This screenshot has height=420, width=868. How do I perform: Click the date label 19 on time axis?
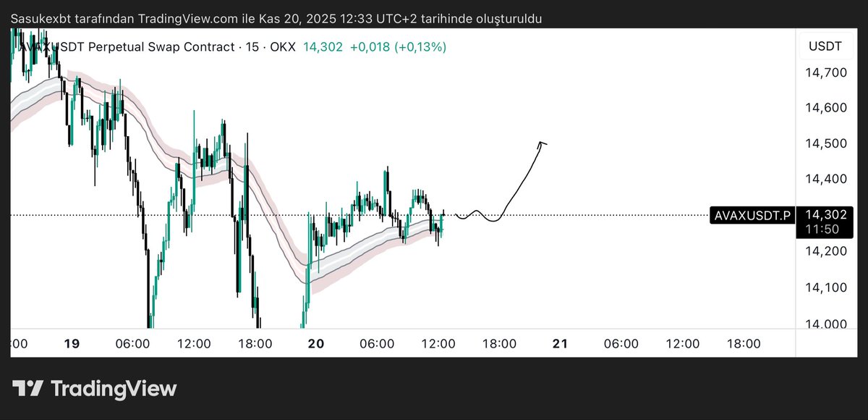[x=72, y=344]
